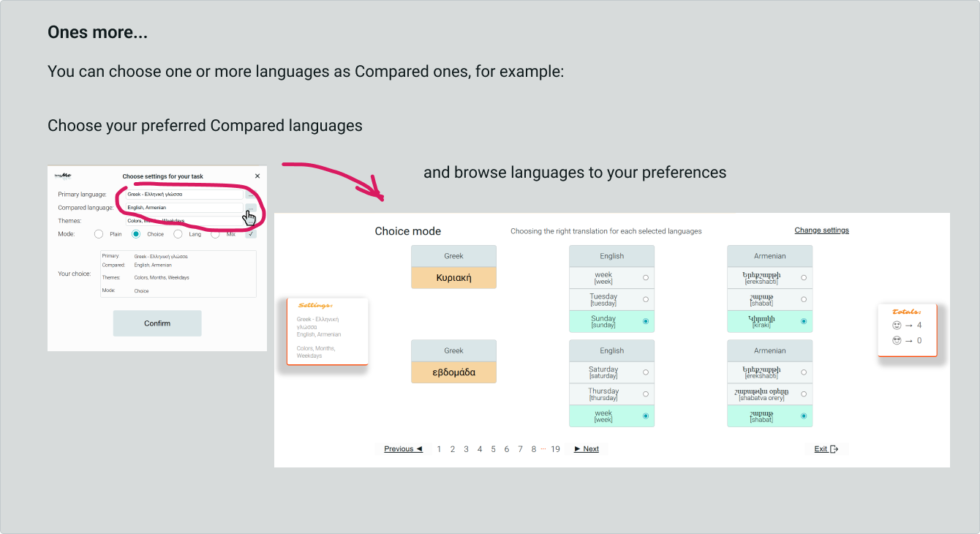This screenshot has height=534, width=980.
Task: Choose the English "Sunday" answer option
Action: point(611,322)
